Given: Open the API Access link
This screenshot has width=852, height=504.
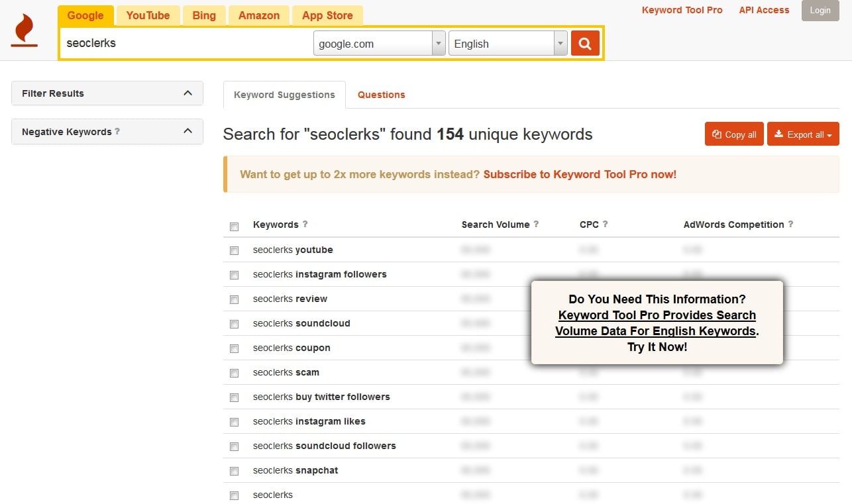Looking at the screenshot, I should pyautogui.click(x=764, y=10).
